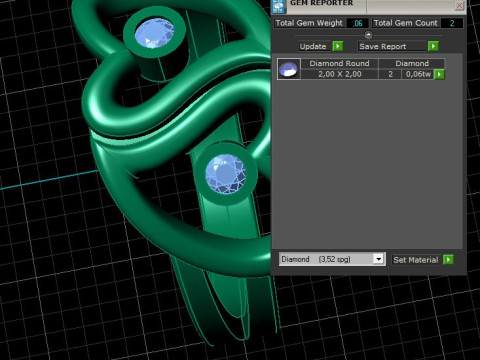
Task: Click the 'Diamond Round' cell text
Action: [x=339, y=63]
